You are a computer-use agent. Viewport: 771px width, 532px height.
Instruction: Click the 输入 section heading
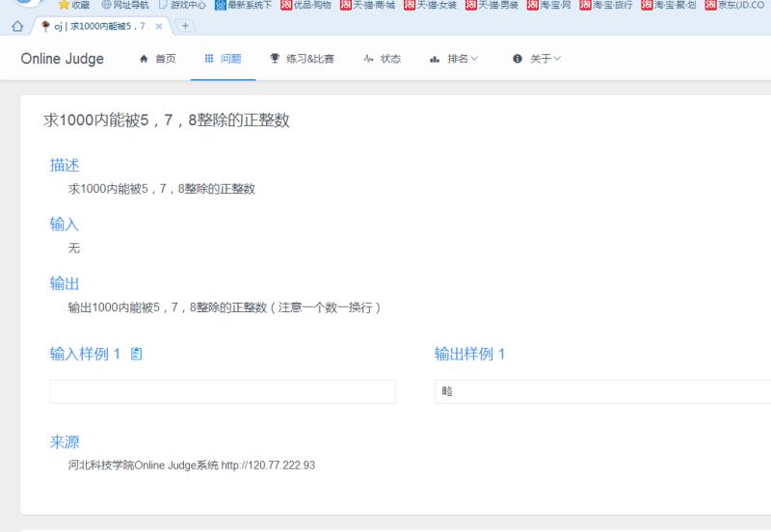click(65, 225)
